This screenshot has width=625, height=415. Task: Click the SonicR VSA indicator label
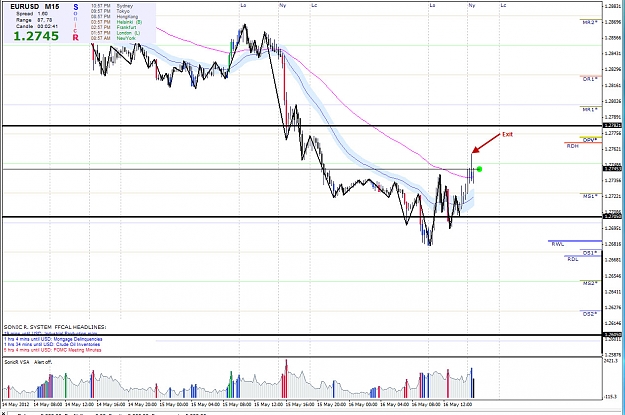[16, 362]
